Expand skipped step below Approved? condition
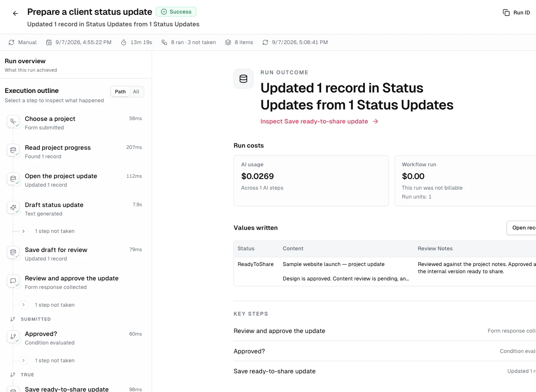536x392 pixels. (x=24, y=361)
